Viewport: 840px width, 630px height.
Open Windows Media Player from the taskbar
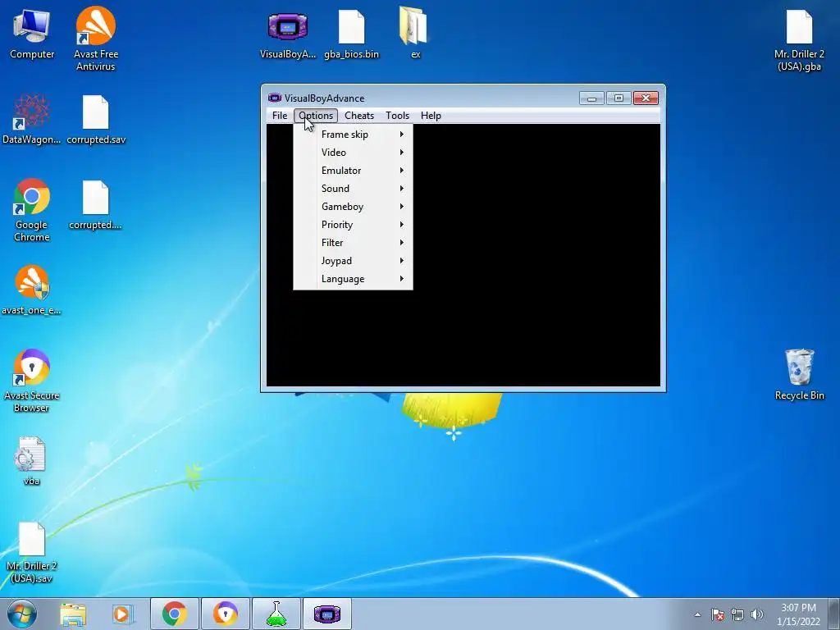point(123,614)
